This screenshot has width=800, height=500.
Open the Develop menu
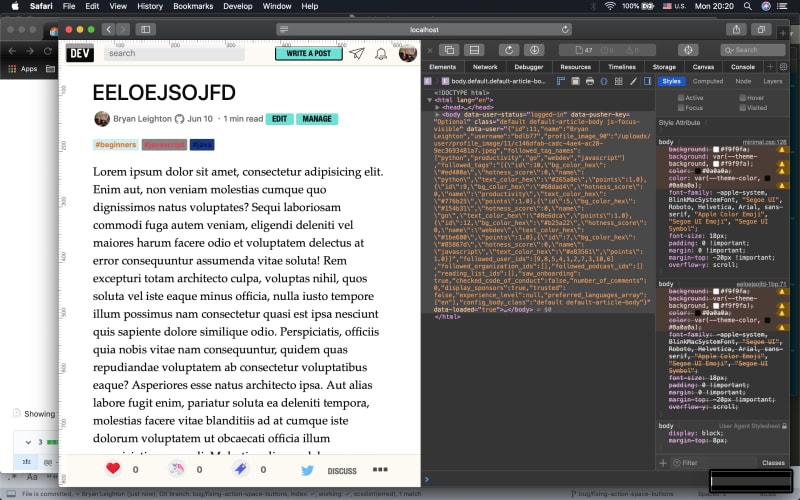(238, 6)
